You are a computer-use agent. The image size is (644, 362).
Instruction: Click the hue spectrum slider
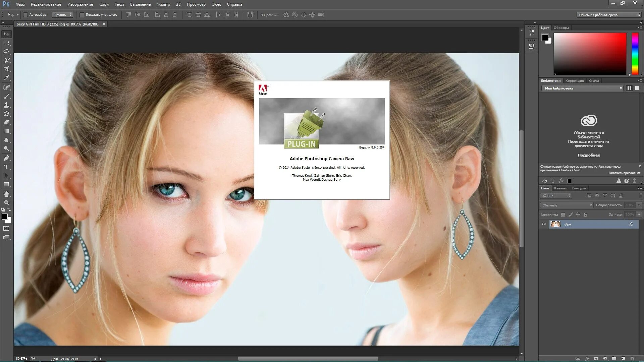[x=635, y=54]
